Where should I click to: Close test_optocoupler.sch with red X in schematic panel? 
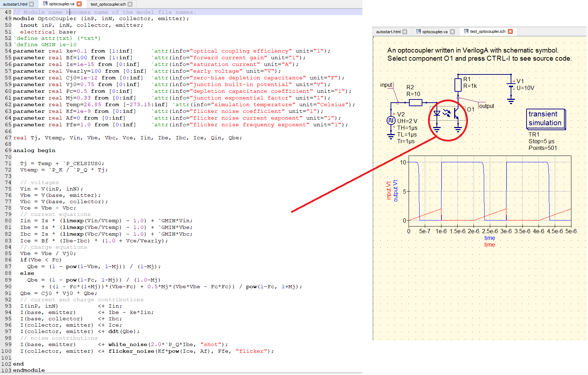pos(510,31)
